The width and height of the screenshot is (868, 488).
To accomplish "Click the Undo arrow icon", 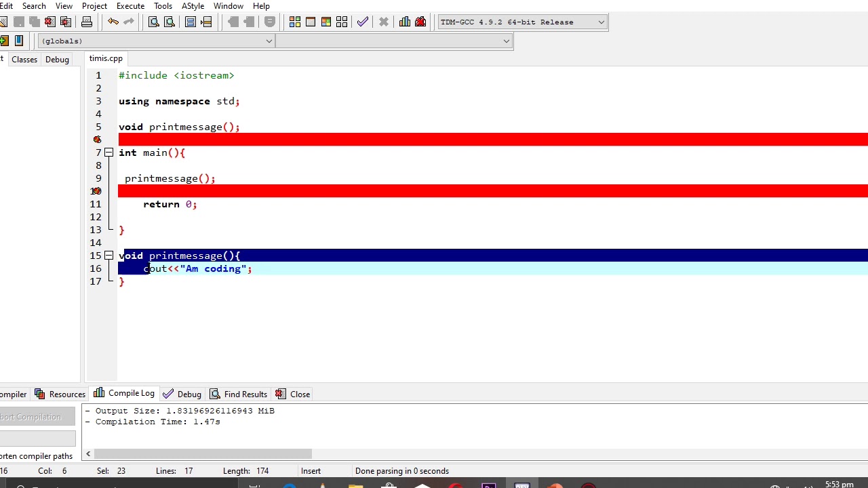I will 113,22.
